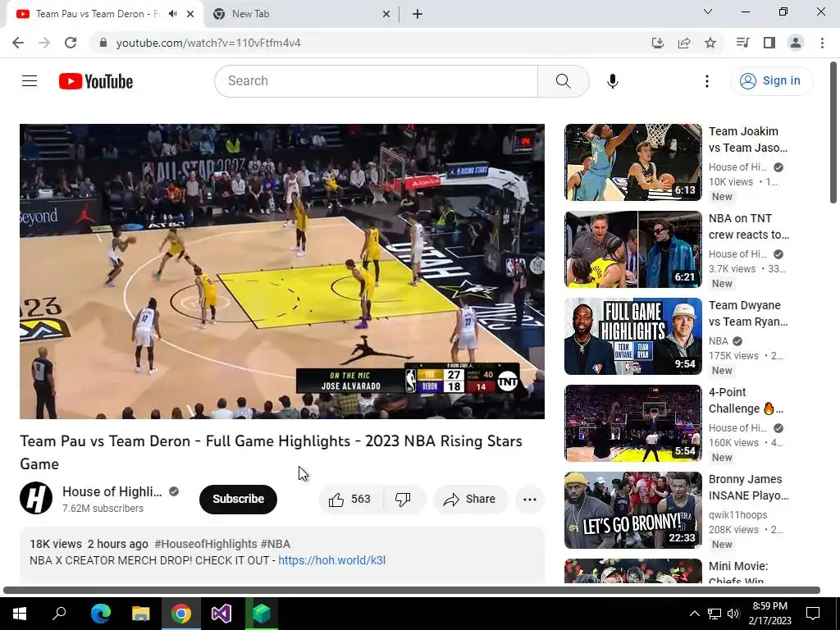The image size is (840, 630).
Task: Open tab search dropdown arrow
Action: pyautogui.click(x=708, y=11)
